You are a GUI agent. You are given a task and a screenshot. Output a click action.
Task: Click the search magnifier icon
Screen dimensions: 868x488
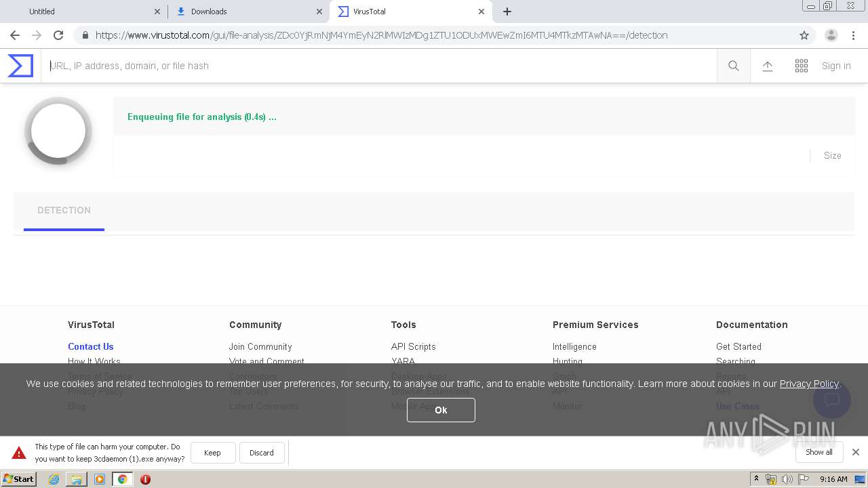[734, 66]
